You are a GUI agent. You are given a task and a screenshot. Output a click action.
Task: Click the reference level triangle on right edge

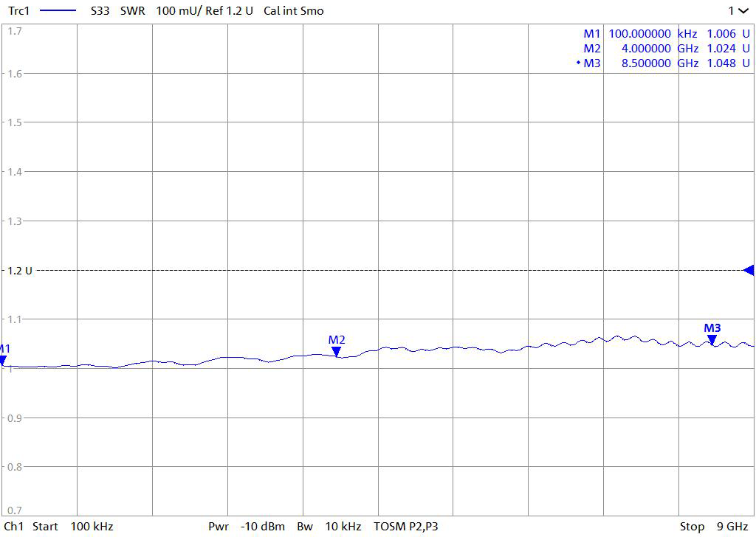coord(748,270)
